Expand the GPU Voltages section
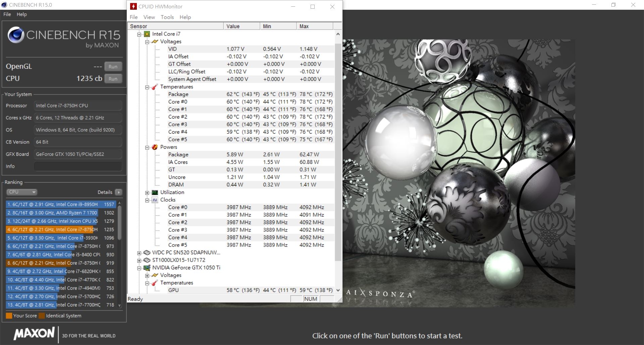644x345 pixels. coord(147,276)
